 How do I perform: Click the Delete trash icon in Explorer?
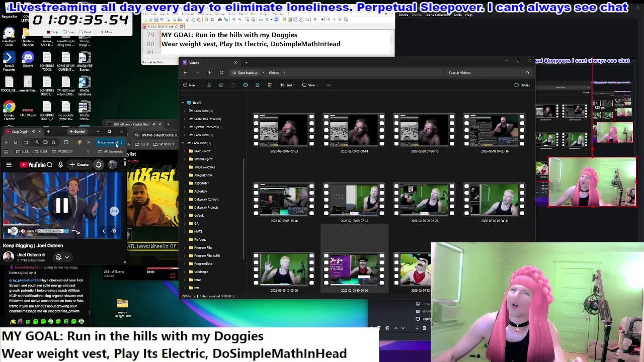coord(270,85)
